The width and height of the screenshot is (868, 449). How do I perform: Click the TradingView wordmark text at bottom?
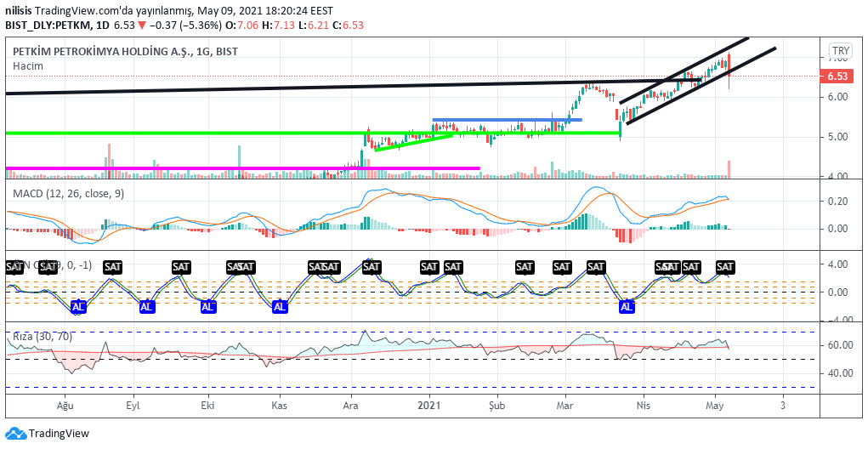[59, 434]
